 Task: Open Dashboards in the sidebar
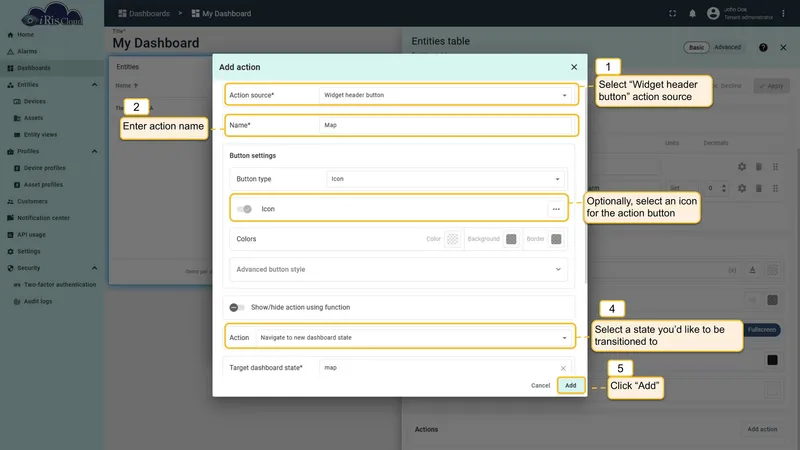pos(52,68)
